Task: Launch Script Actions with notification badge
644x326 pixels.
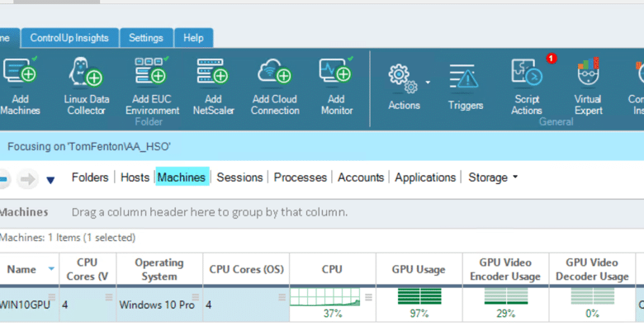Action: (527, 73)
